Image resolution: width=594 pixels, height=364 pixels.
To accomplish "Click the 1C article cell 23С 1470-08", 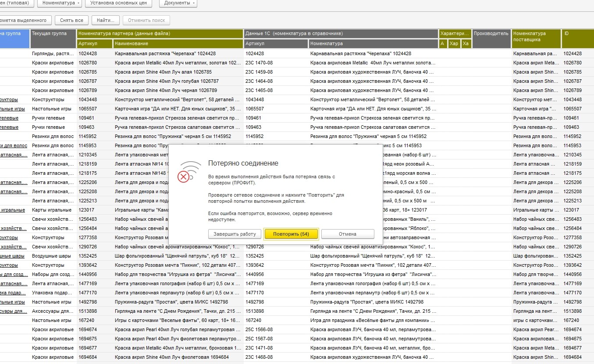I will [259, 63].
